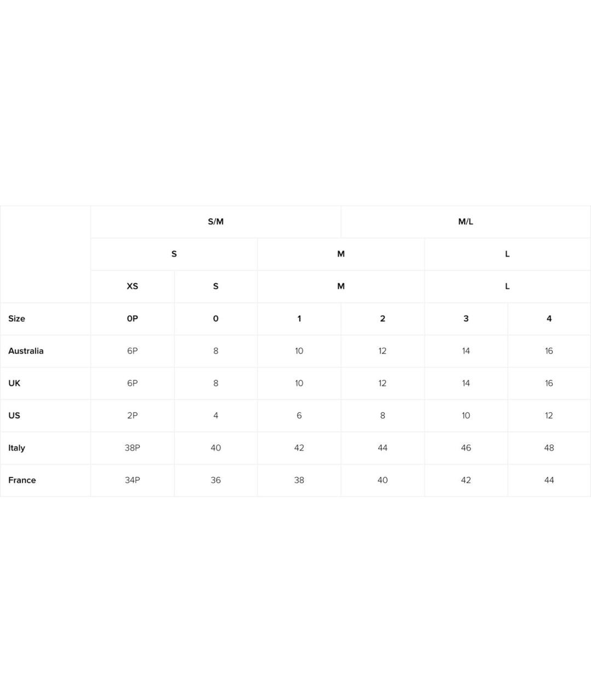This screenshot has width=591, height=700.
Task: Click the US row label
Action: 14,415
